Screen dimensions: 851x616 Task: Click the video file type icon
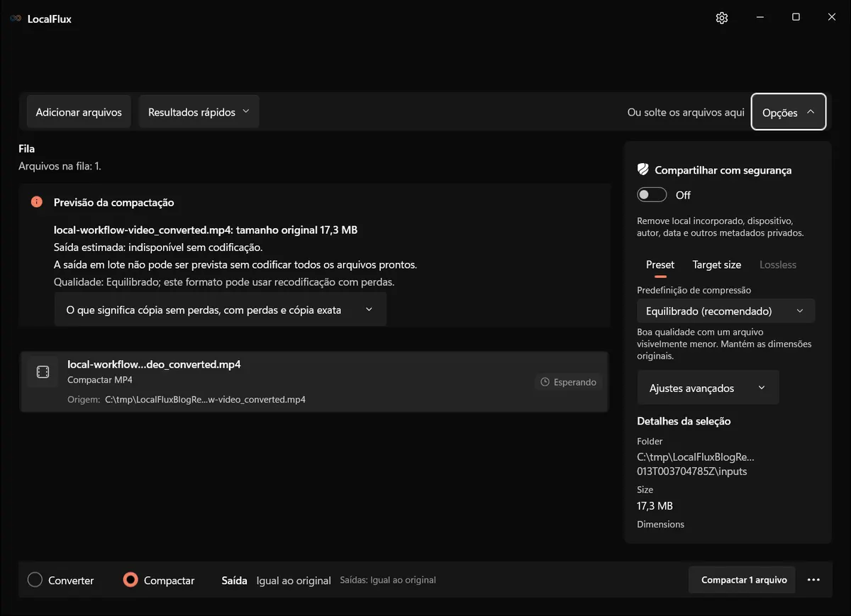click(43, 372)
